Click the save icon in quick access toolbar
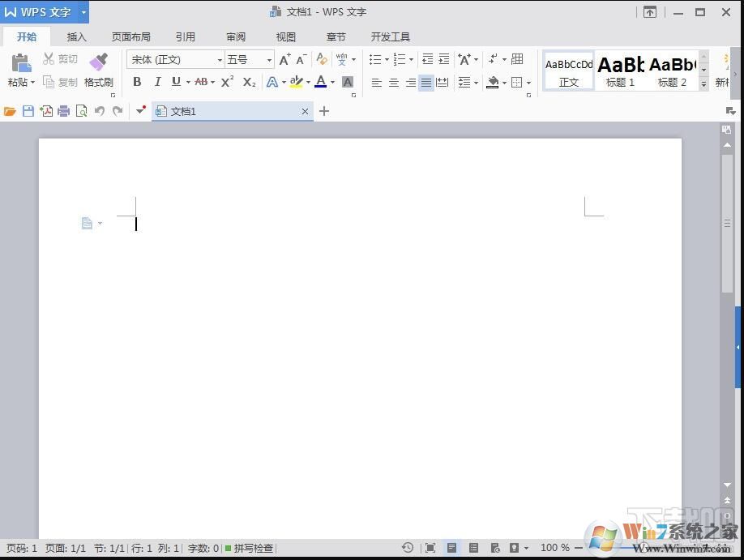 [28, 110]
